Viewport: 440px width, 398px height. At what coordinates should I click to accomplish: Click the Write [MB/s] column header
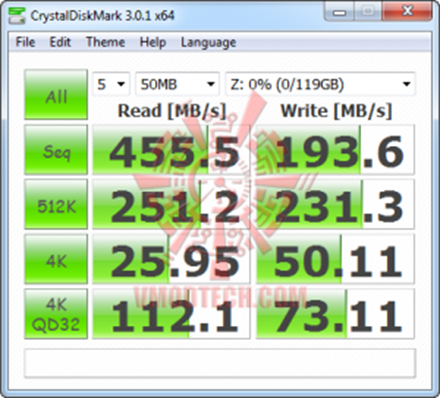pos(336,111)
